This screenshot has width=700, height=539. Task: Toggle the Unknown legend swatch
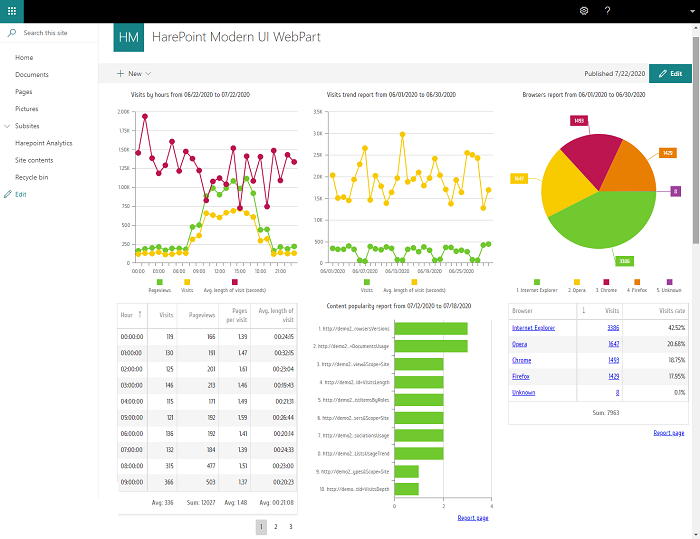[x=669, y=282]
